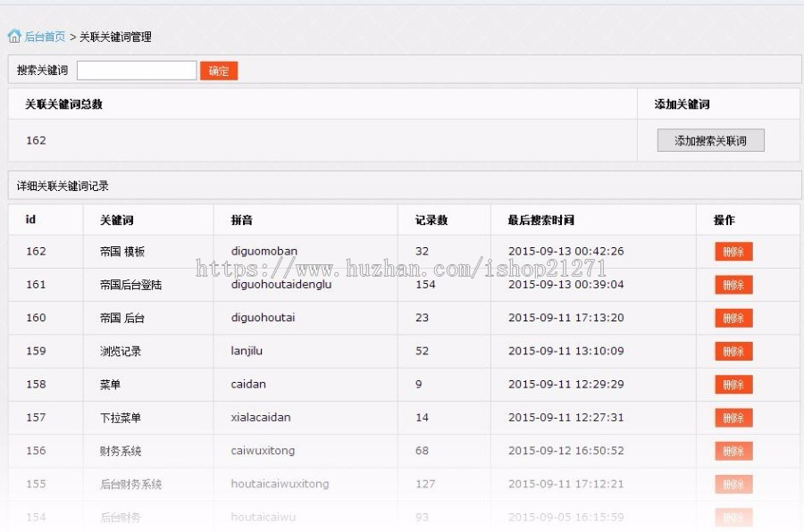
Task: Click timestamp 2015-09-11 12:29:29
Action: pyautogui.click(x=566, y=385)
